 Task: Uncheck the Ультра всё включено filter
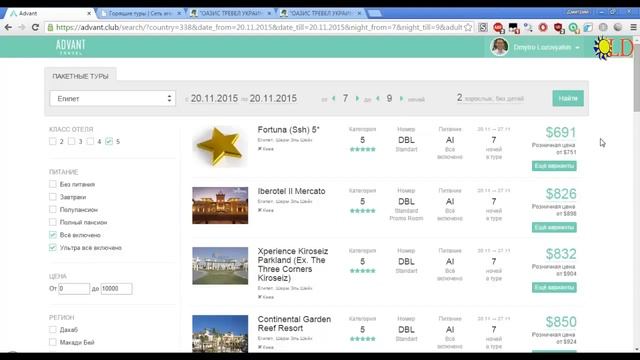point(53,247)
